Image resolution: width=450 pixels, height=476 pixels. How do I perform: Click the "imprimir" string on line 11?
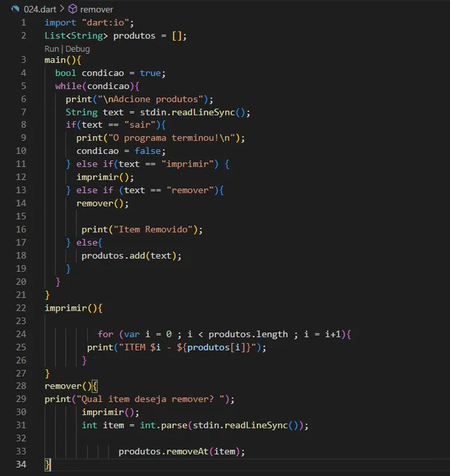pyautogui.click(x=188, y=164)
